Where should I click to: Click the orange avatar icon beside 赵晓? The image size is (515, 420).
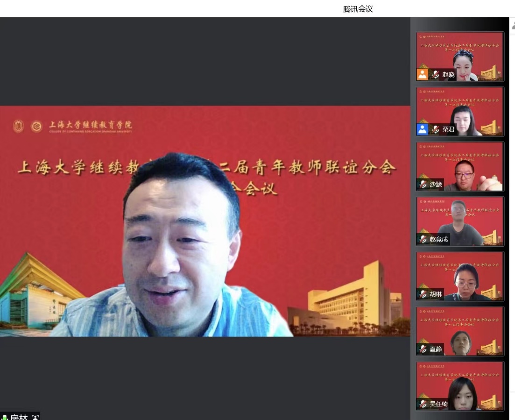[x=423, y=74]
